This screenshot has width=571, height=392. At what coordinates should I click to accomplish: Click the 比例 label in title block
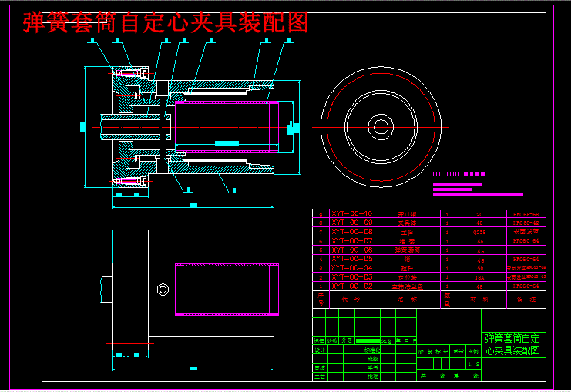click(473, 352)
